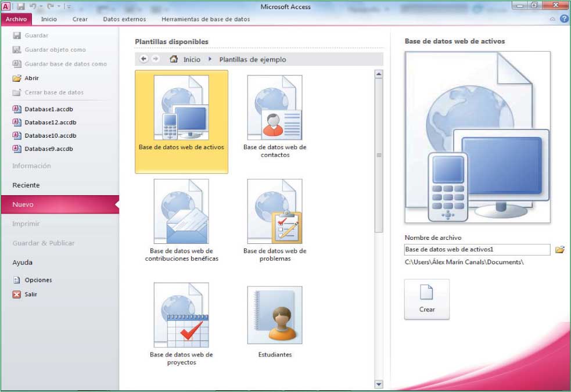Viewport: 571px width, 392px height.
Task: Click the Plantillas disponibles heading
Action: [x=171, y=41]
